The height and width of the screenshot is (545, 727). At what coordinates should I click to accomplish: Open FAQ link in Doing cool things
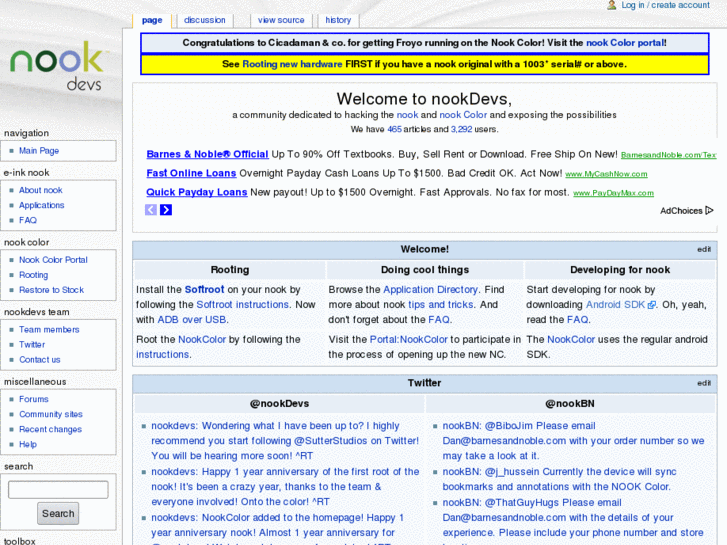pos(439,320)
